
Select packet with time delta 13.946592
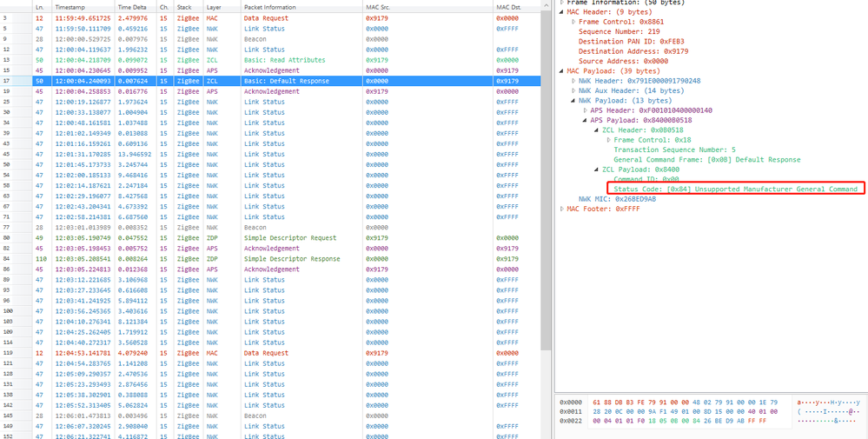coord(270,154)
